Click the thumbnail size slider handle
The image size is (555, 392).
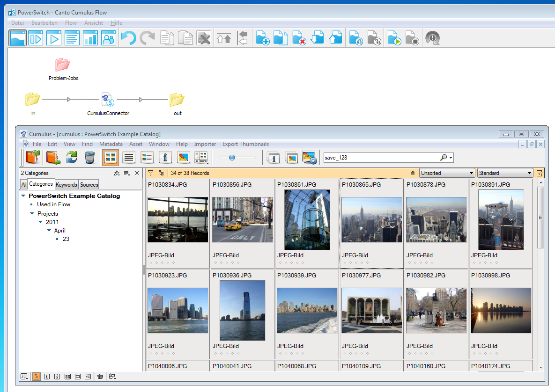click(232, 158)
